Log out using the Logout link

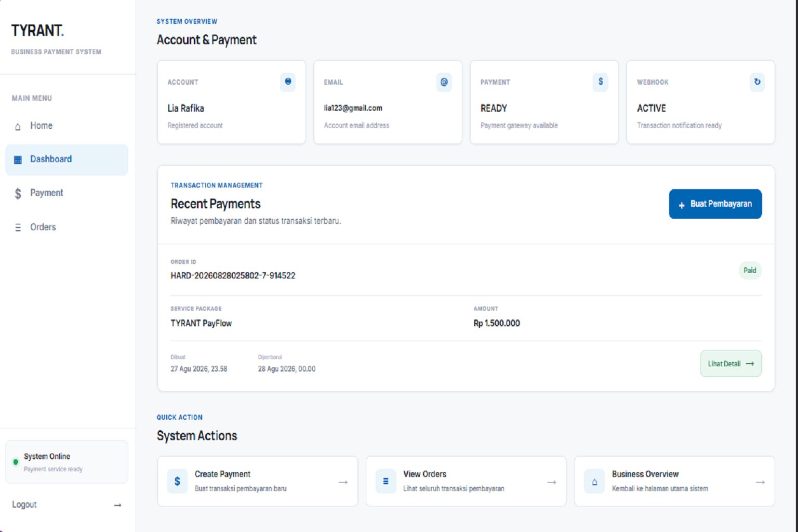tap(66, 504)
